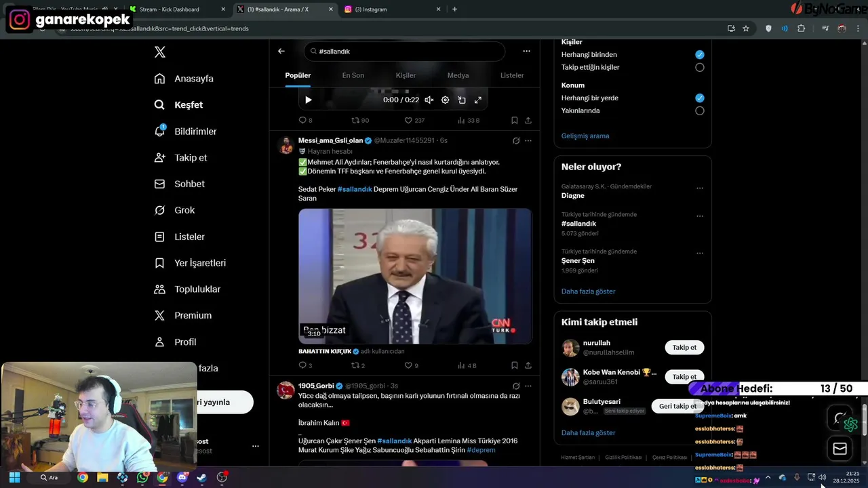Click #sallandık hashtag in Sedat Peker tweet
This screenshot has height=488, width=868.
pyautogui.click(x=355, y=189)
